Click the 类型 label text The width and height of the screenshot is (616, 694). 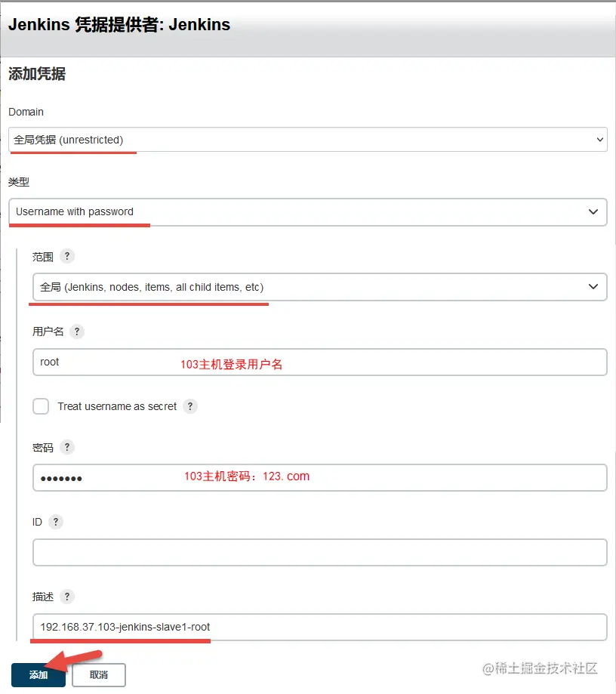[19, 182]
